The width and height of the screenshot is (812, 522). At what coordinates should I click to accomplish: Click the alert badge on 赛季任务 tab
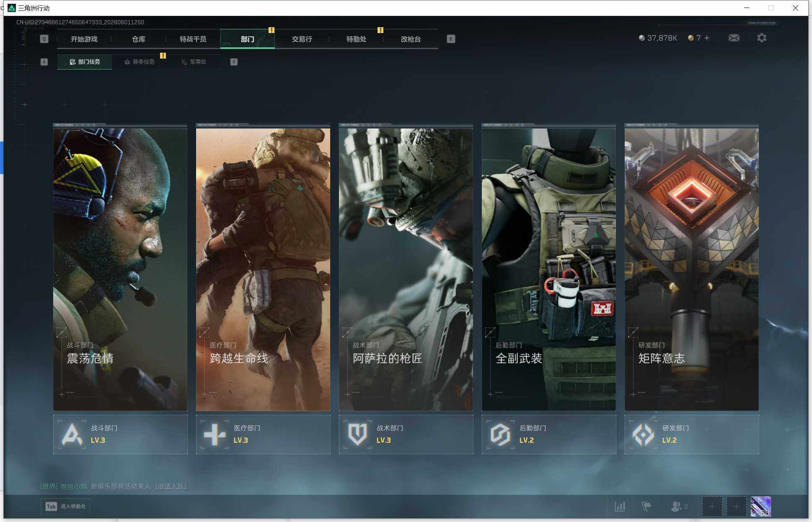click(163, 56)
